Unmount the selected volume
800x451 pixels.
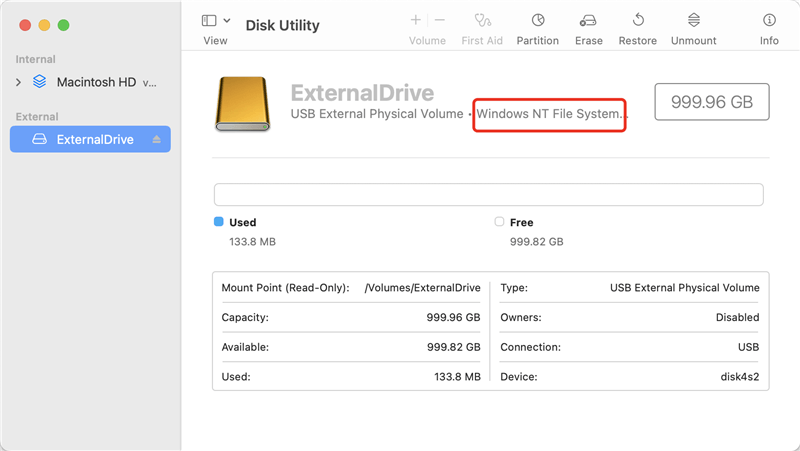coord(693,20)
